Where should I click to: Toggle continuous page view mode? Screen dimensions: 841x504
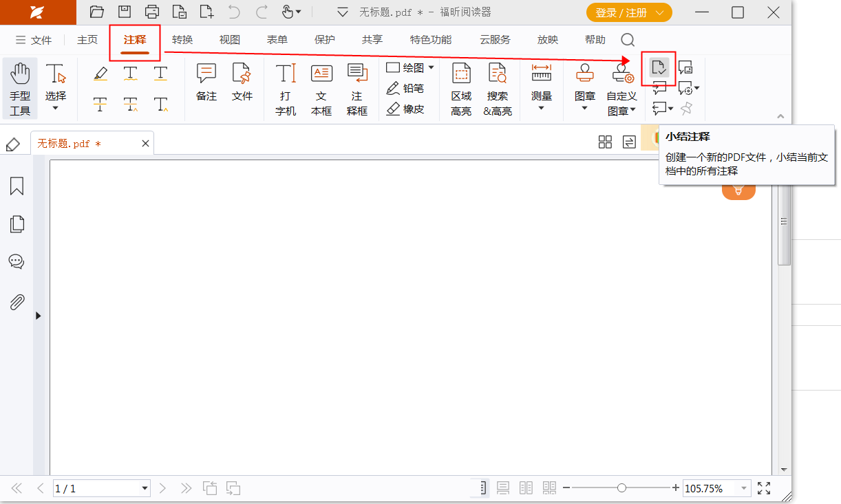(503, 488)
